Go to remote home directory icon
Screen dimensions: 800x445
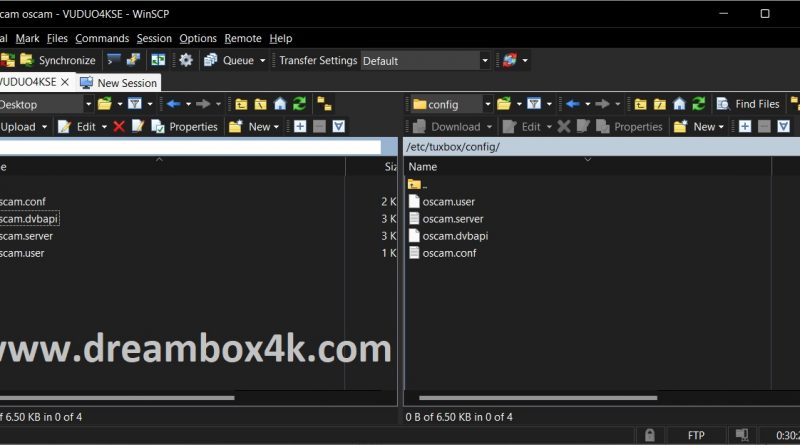coord(679,104)
